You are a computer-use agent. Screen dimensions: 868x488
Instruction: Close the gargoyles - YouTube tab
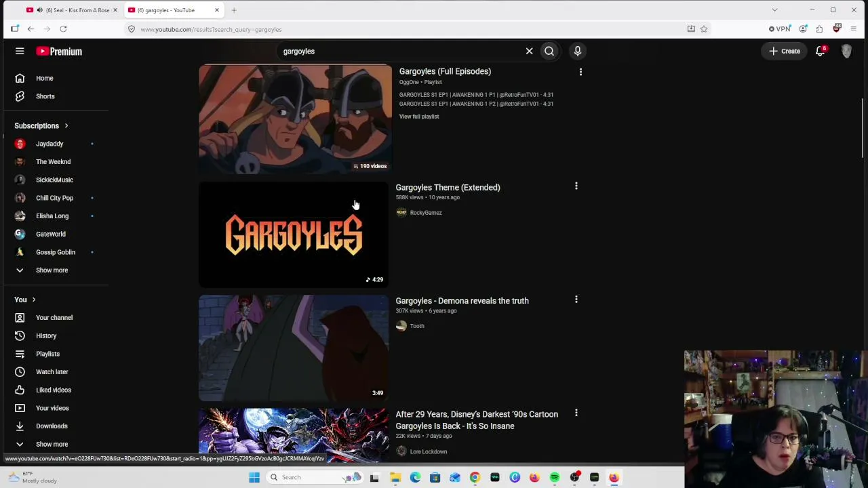[x=217, y=10]
